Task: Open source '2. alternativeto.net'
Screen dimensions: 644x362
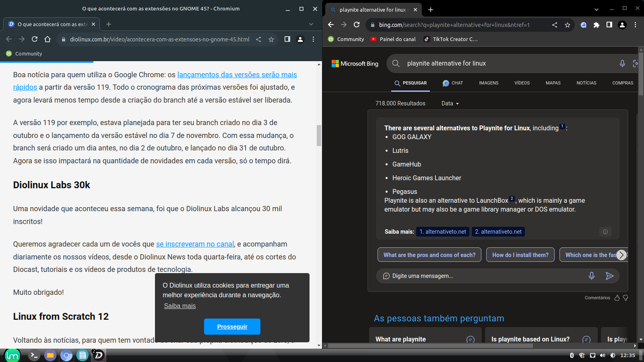Action: [498, 232]
